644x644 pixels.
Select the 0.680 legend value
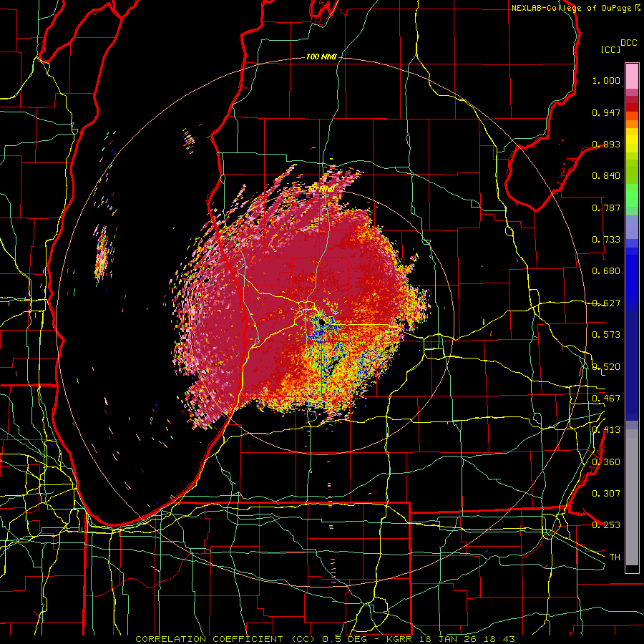coord(606,271)
